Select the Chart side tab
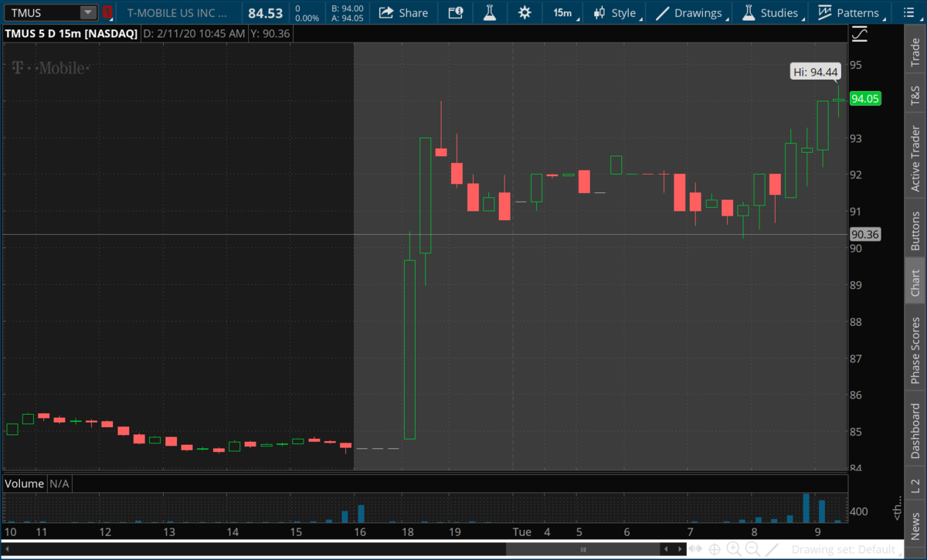Viewport: 927px width, 560px height. [x=915, y=283]
